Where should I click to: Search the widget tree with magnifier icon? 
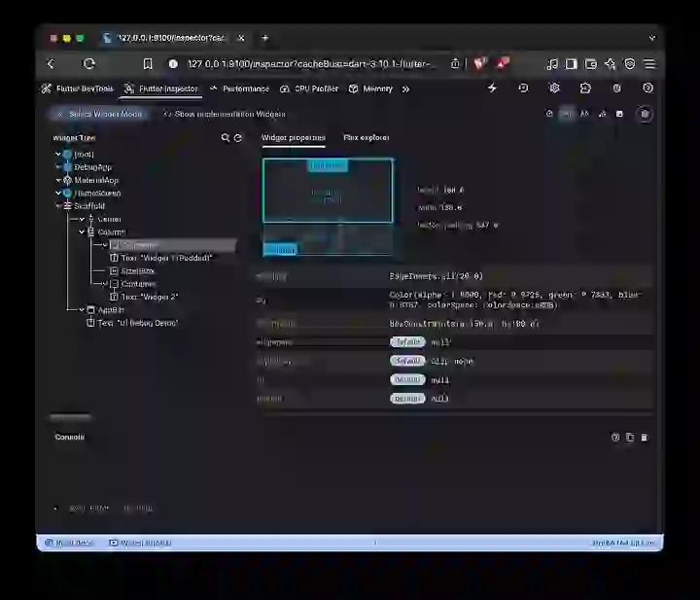coord(226,138)
